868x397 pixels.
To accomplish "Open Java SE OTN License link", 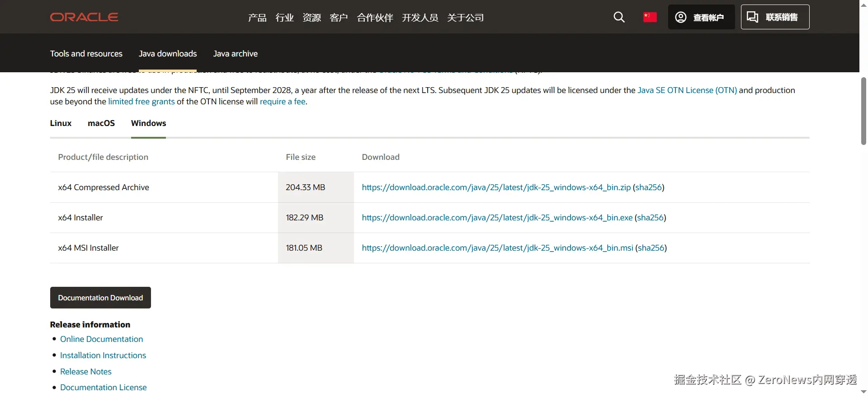I will click(687, 90).
